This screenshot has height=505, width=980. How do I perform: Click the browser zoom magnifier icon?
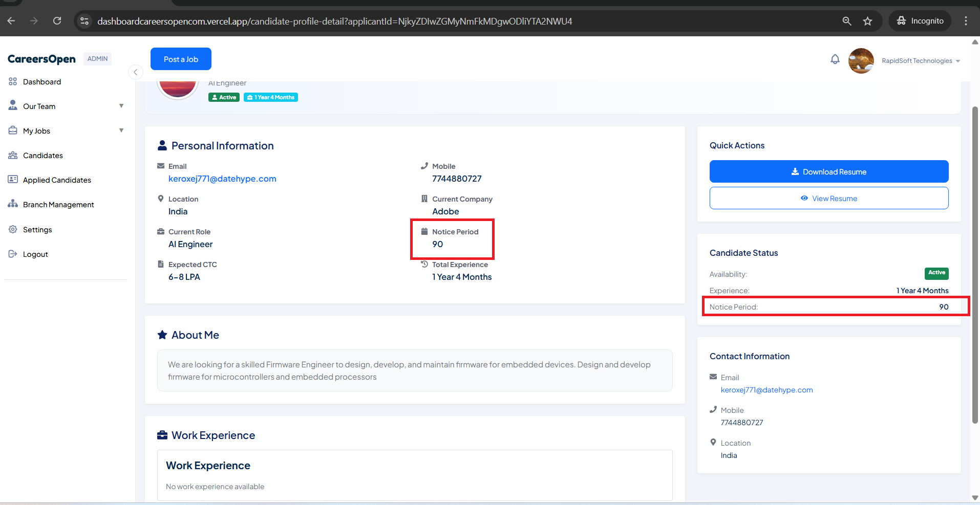tap(847, 21)
